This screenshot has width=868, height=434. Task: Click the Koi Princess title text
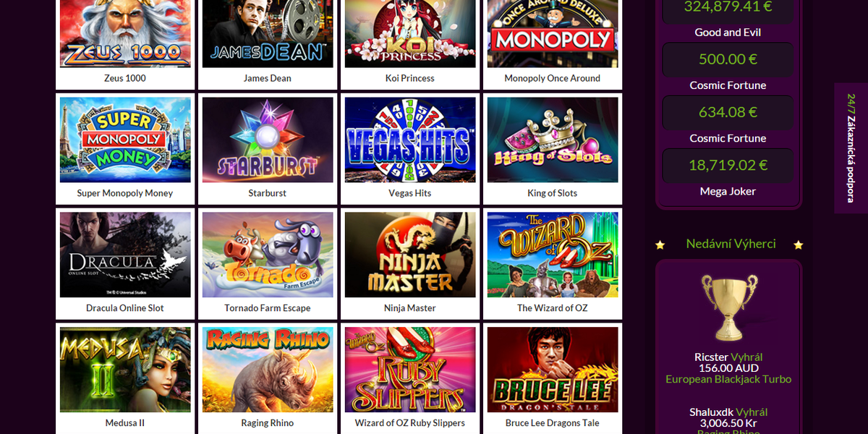pyautogui.click(x=410, y=78)
